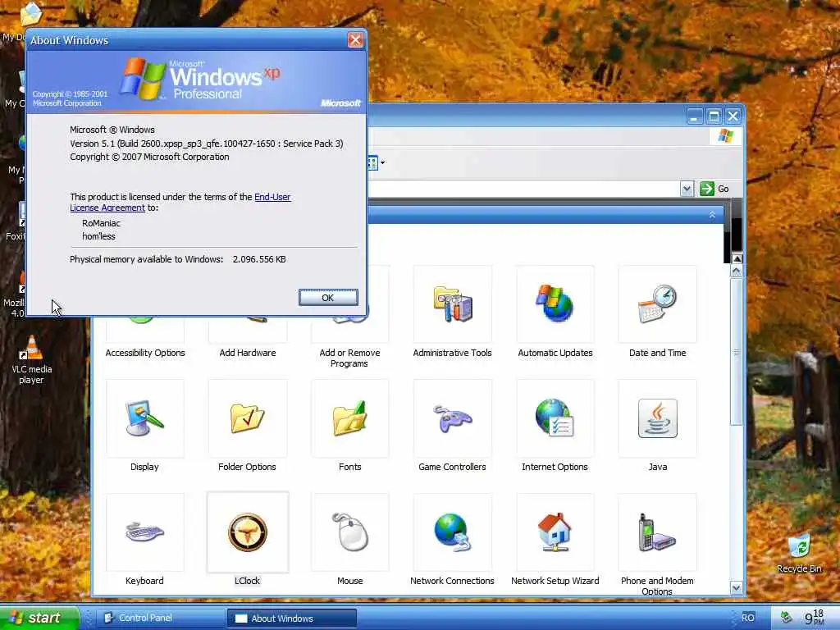Image resolution: width=840 pixels, height=630 pixels.
Task: Open Folder Options applet
Action: pyautogui.click(x=247, y=418)
